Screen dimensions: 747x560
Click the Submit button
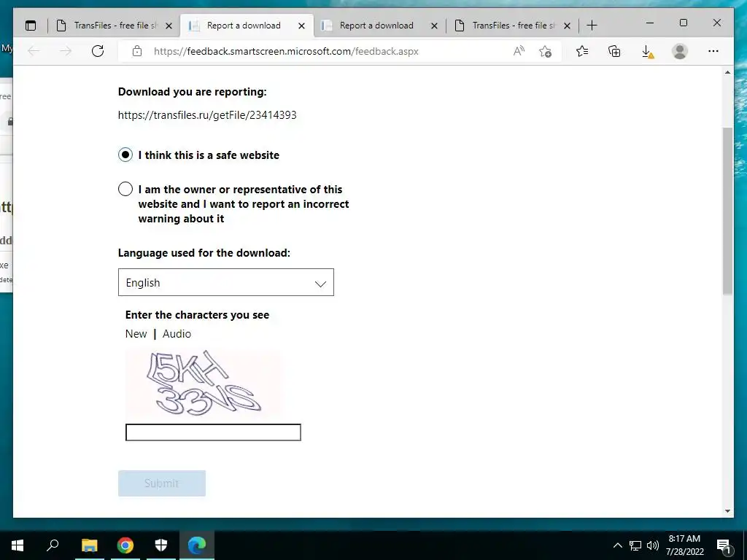click(162, 483)
